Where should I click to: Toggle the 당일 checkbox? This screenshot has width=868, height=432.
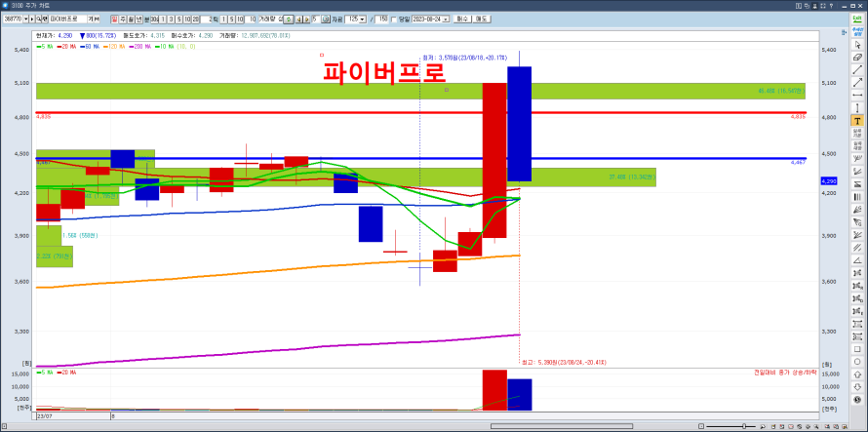(x=394, y=20)
